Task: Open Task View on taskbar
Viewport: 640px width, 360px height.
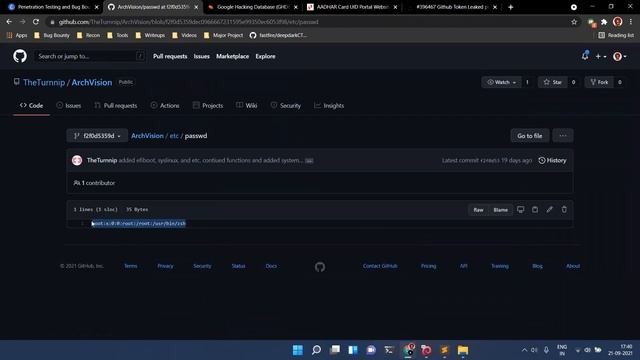Action: (x=335, y=350)
